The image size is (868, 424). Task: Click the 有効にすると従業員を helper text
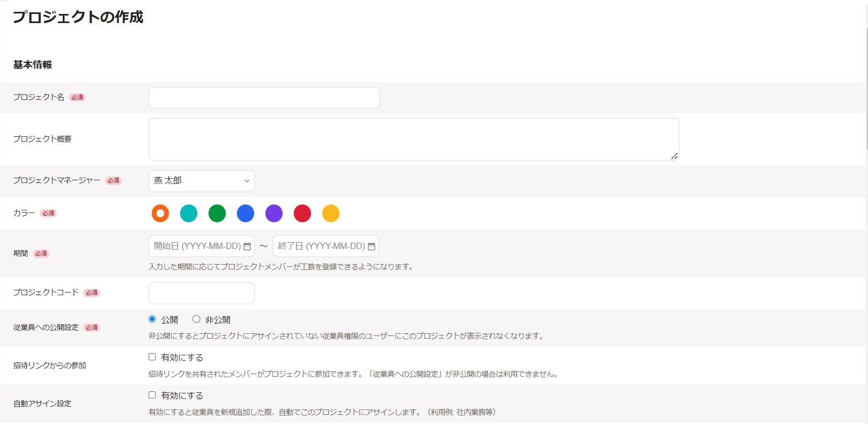(x=322, y=412)
